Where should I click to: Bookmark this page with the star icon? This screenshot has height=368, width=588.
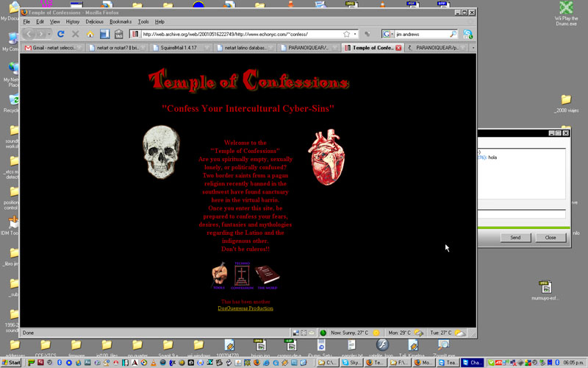[x=346, y=34]
